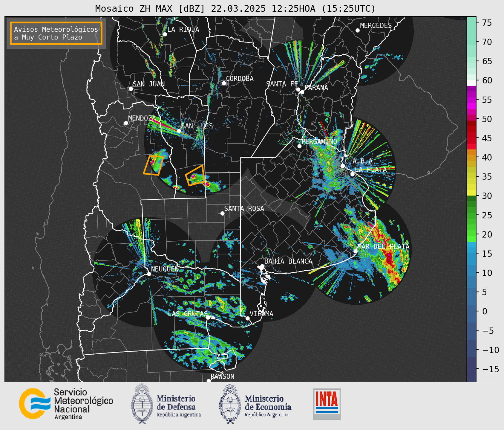Select the CÓRDOBA city label

pyautogui.click(x=240, y=79)
